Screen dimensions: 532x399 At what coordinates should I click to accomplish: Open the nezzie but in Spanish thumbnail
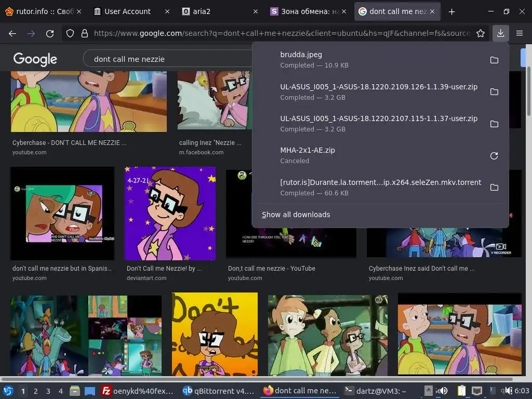point(62,214)
